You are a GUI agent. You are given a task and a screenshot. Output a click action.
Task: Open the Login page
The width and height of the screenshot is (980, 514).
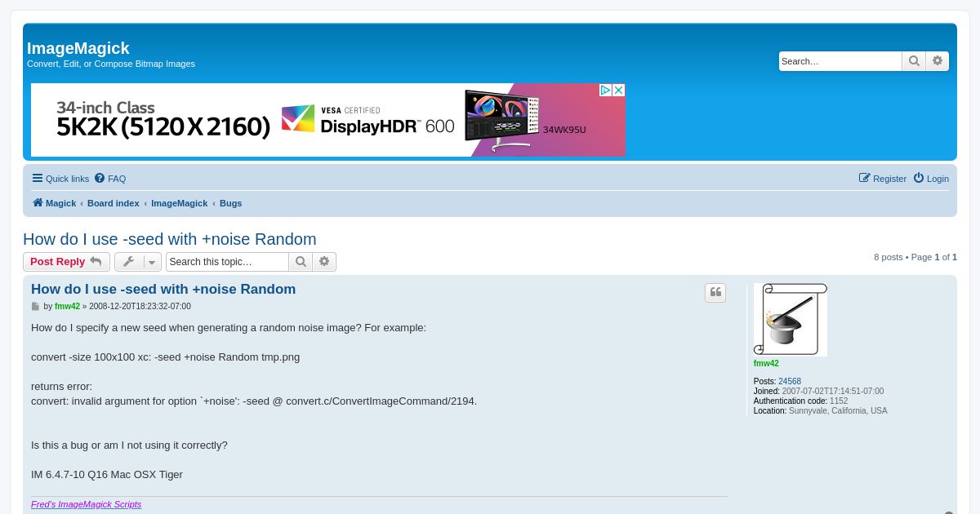(x=931, y=179)
